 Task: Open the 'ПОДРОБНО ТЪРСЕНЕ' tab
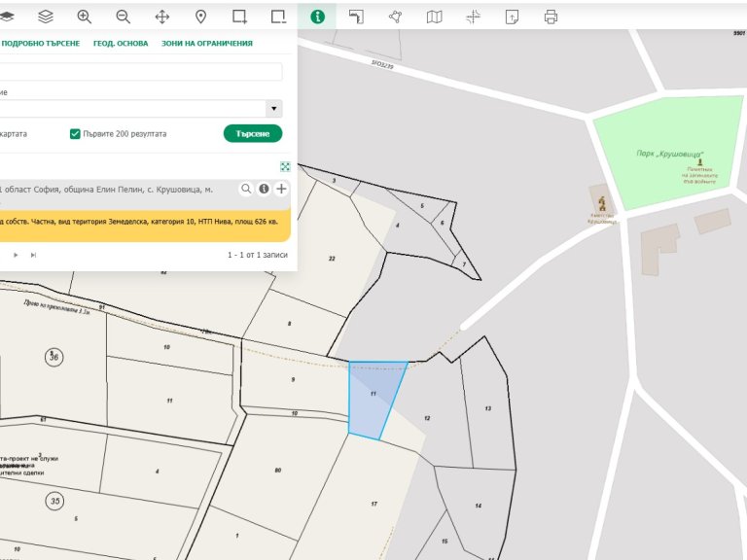[41, 44]
